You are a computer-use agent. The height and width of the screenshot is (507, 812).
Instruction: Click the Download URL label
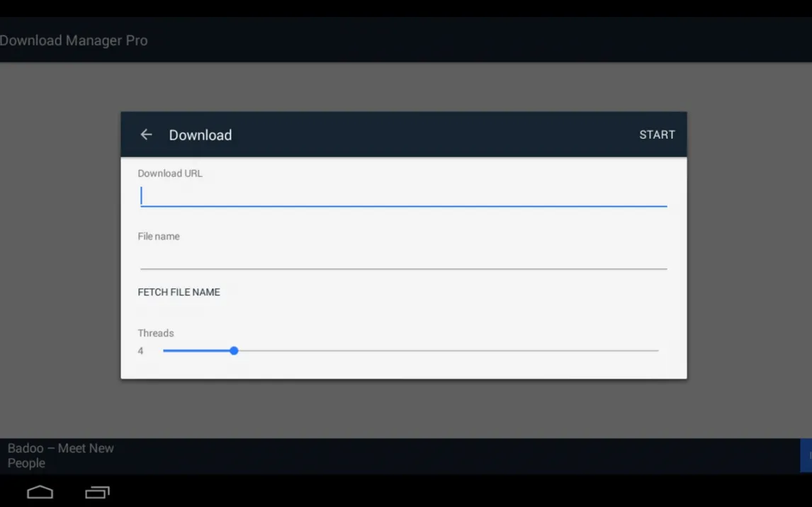[170, 173]
